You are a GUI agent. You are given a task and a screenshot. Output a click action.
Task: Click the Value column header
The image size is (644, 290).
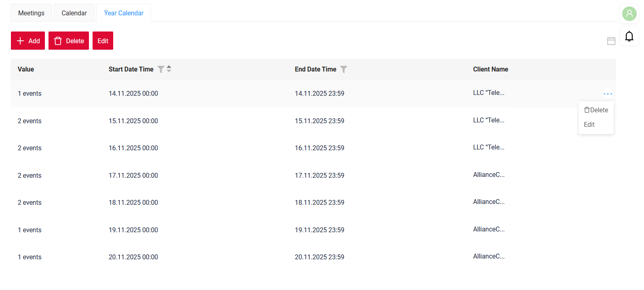point(26,69)
